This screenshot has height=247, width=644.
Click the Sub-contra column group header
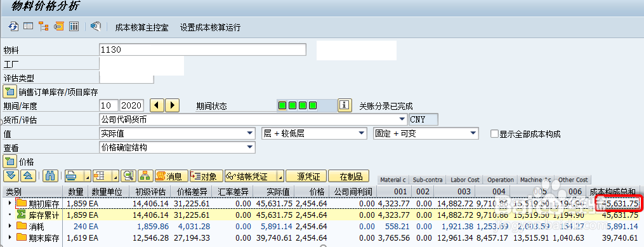428,180
